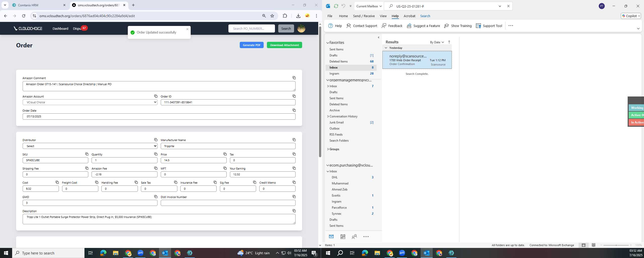Click Generate PDF button

252,45
